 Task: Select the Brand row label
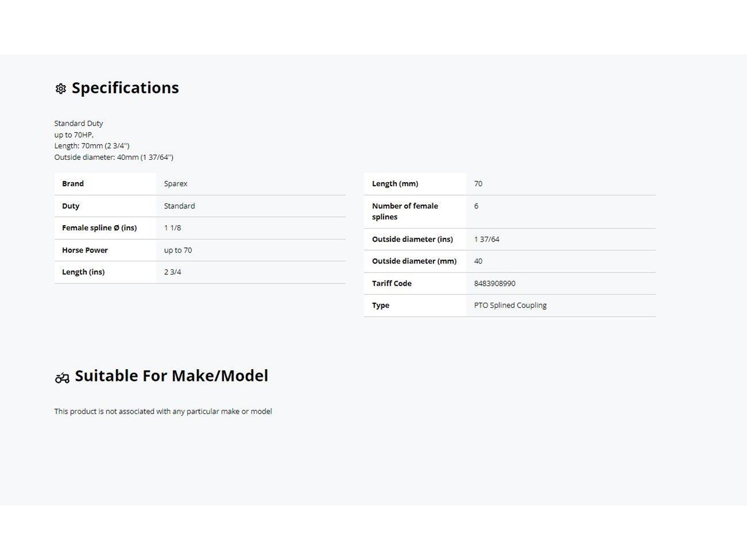coord(73,184)
